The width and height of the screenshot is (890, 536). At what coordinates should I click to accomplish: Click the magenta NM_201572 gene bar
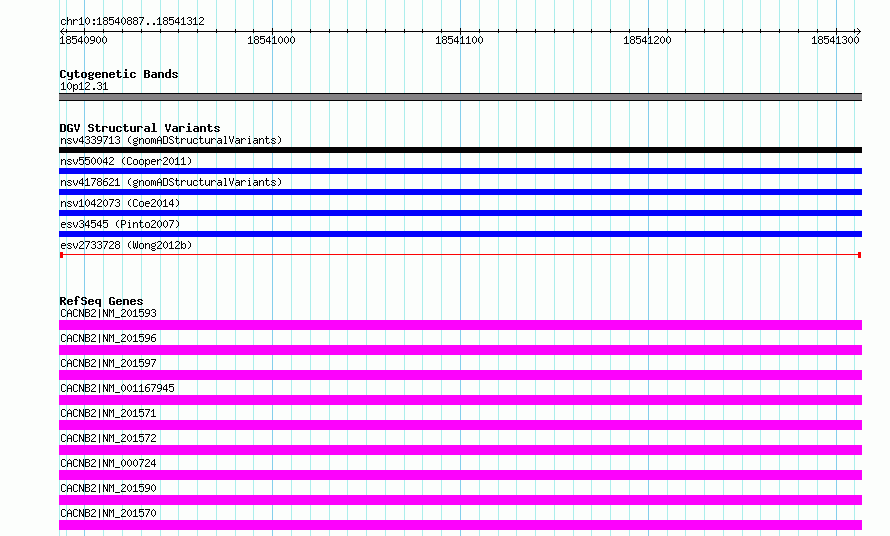click(460, 450)
